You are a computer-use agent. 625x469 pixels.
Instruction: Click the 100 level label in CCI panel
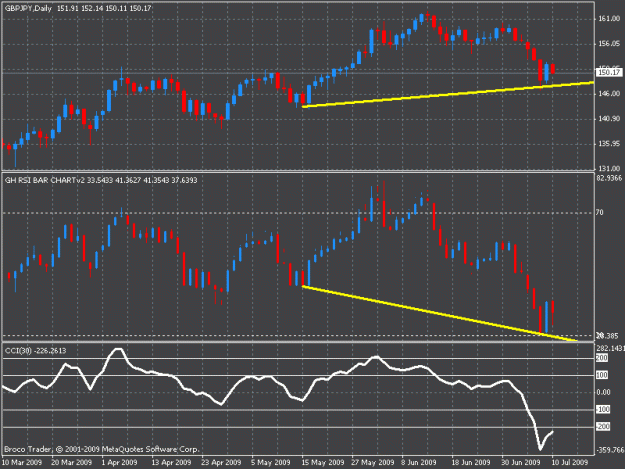click(601, 375)
